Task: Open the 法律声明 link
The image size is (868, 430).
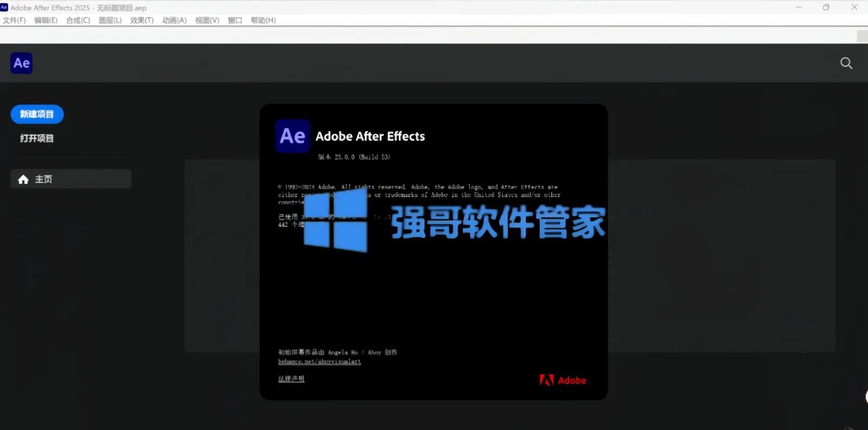Action: click(291, 379)
